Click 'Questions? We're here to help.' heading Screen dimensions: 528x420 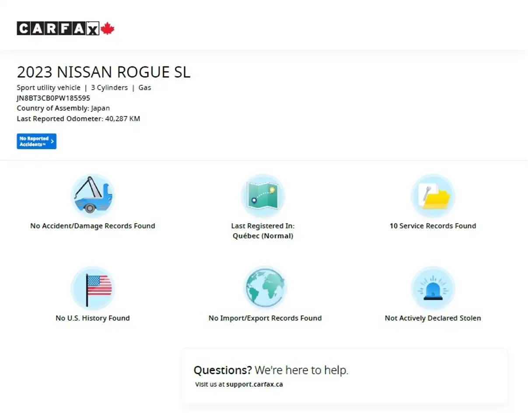[271, 371]
